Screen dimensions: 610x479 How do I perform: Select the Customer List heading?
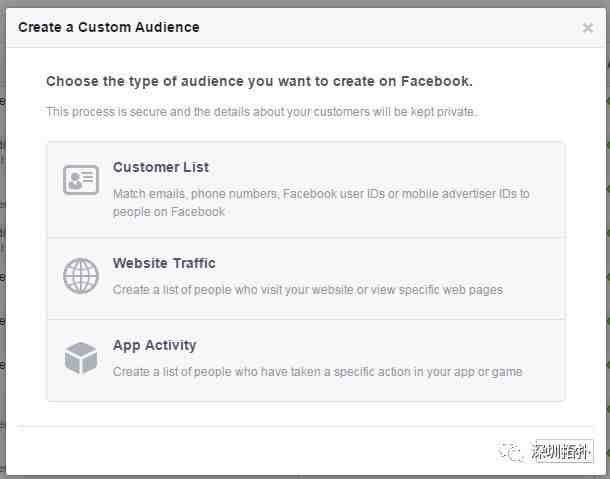pyautogui.click(x=161, y=167)
